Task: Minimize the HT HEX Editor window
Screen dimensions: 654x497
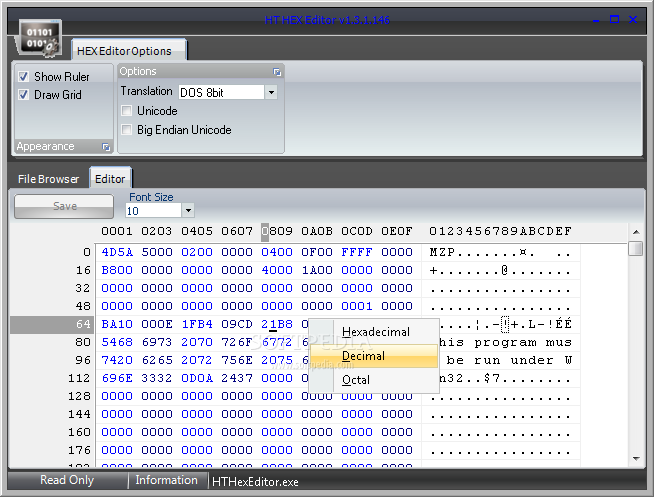Action: pos(596,20)
